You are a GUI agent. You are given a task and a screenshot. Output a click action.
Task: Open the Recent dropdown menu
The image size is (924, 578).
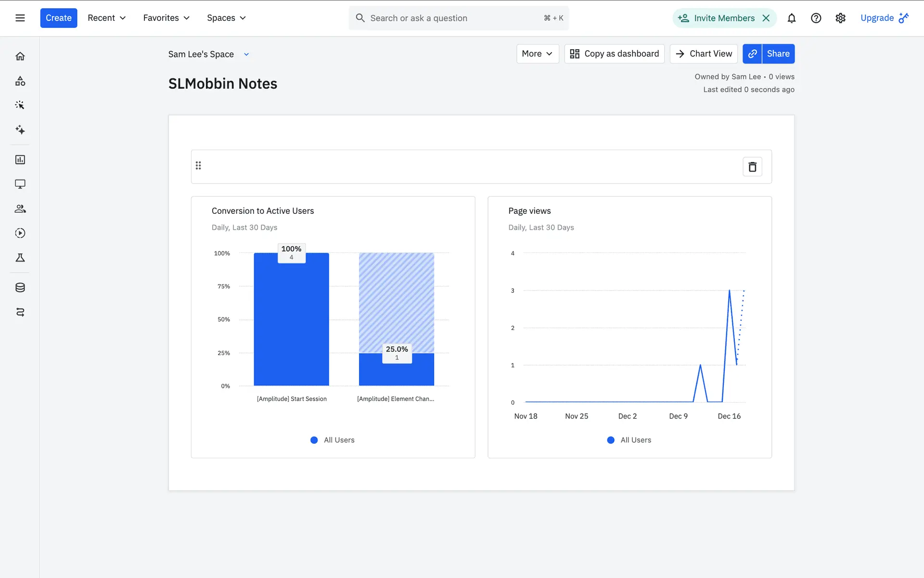[106, 18]
